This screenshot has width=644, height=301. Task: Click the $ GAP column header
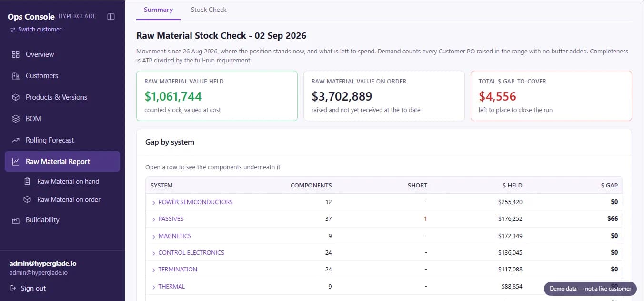[609, 186]
